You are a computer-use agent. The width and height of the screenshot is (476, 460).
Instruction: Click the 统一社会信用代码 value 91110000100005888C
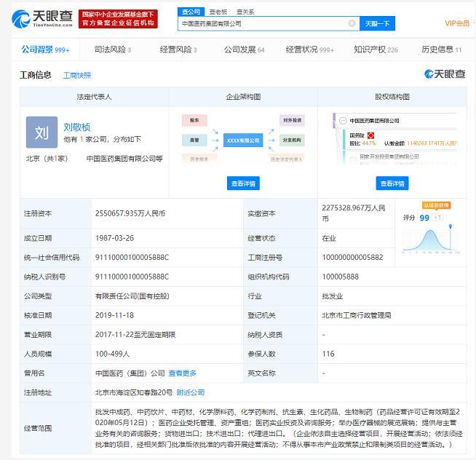[132, 258]
